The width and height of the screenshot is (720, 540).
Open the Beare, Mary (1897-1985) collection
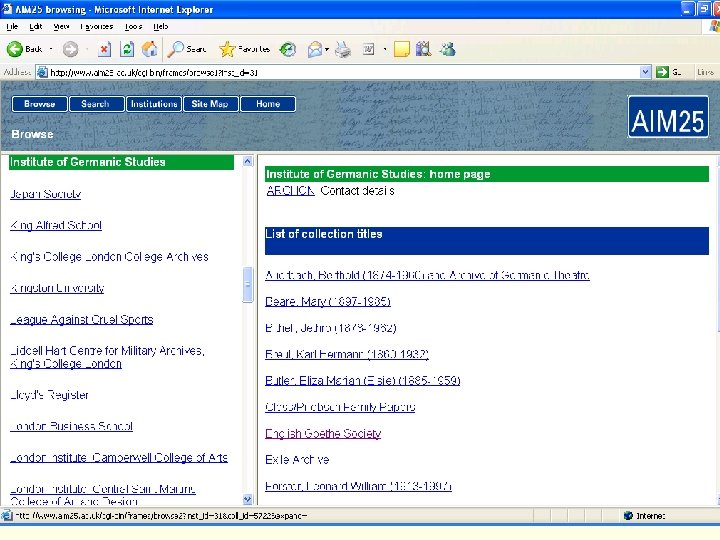[x=328, y=302]
